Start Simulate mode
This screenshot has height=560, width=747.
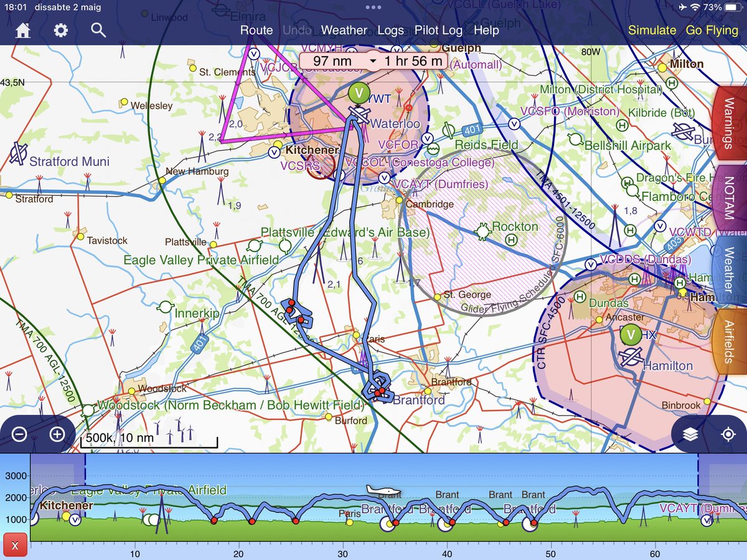click(x=652, y=30)
